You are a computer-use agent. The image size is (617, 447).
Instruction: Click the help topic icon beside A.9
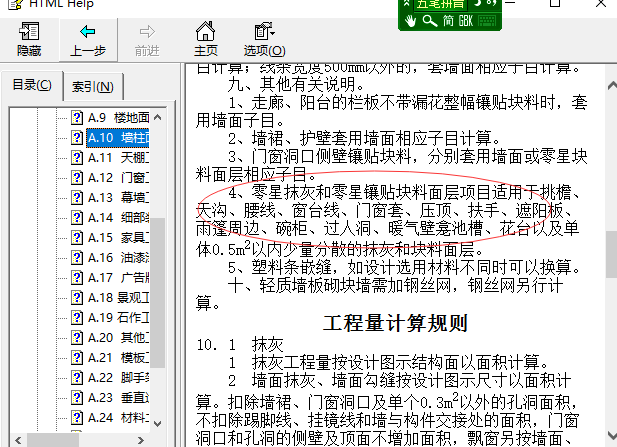(x=77, y=117)
